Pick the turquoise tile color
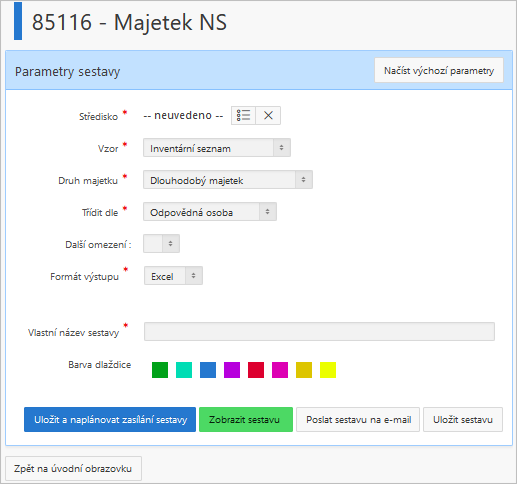Viewport: 517px width, 484px height. click(184, 370)
